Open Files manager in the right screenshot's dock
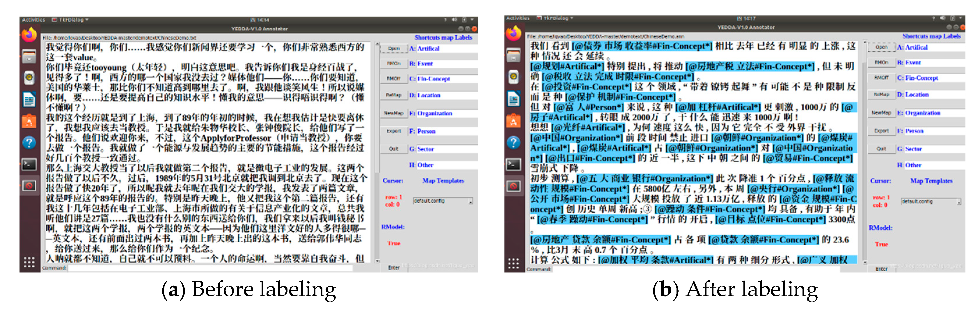 pyautogui.click(x=513, y=56)
